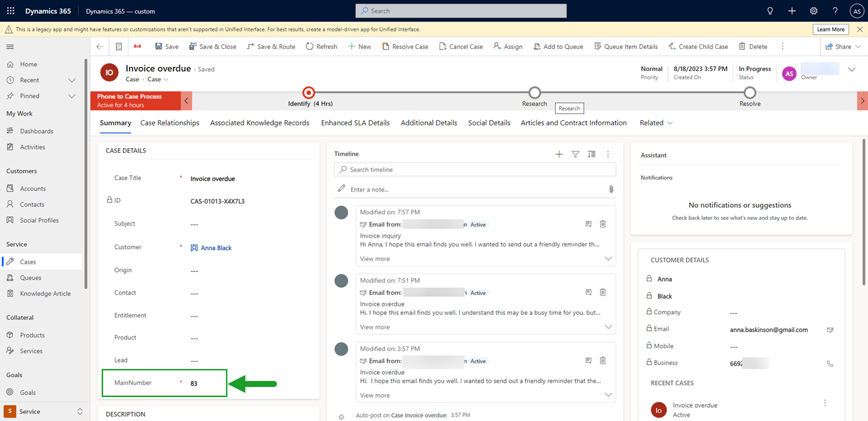Call the business phone number icon
868x421 pixels.
click(830, 363)
